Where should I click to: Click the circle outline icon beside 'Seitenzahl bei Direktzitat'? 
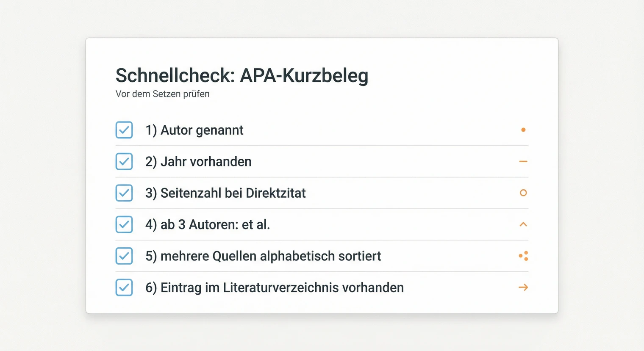[x=523, y=193]
